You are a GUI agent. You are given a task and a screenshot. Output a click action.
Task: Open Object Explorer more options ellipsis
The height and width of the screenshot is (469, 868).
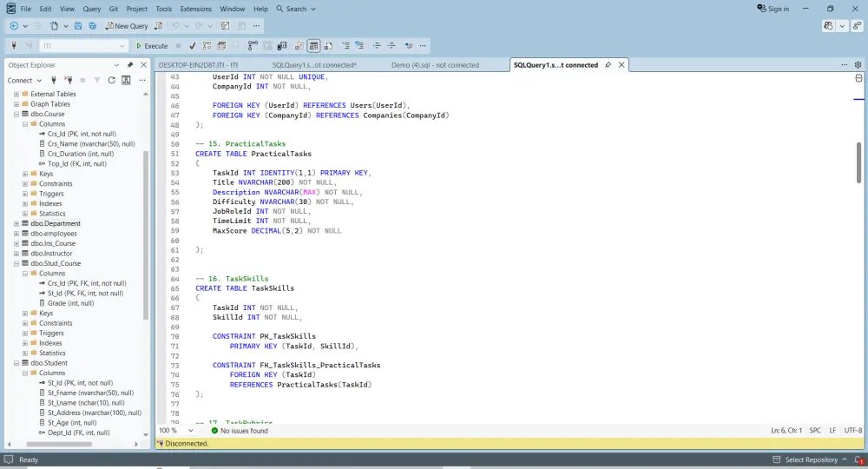pyautogui.click(x=142, y=80)
